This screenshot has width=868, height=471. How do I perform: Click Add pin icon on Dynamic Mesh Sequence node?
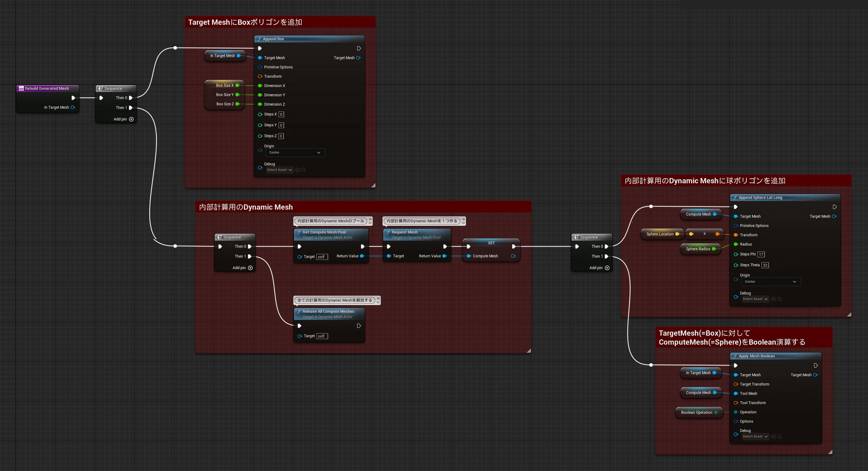(250, 268)
